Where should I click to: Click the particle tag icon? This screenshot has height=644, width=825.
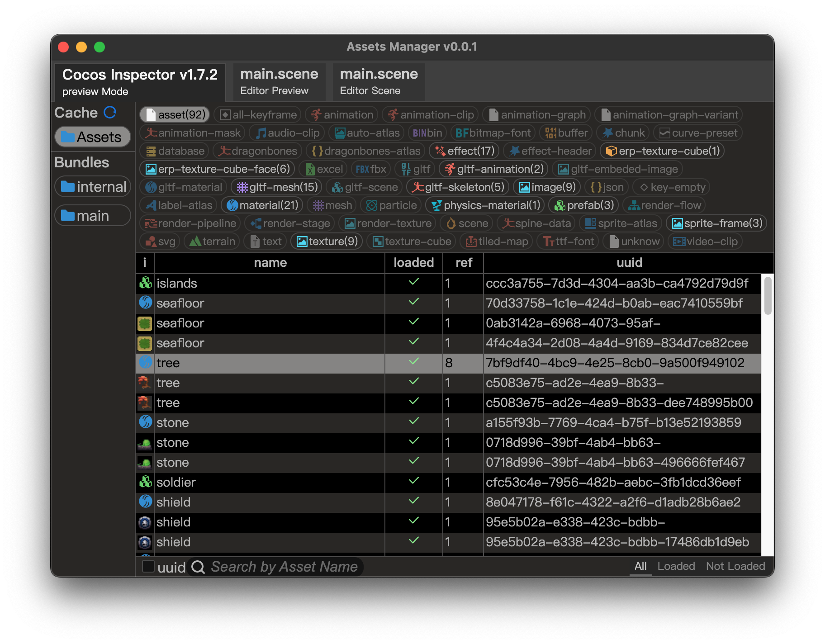371,205
